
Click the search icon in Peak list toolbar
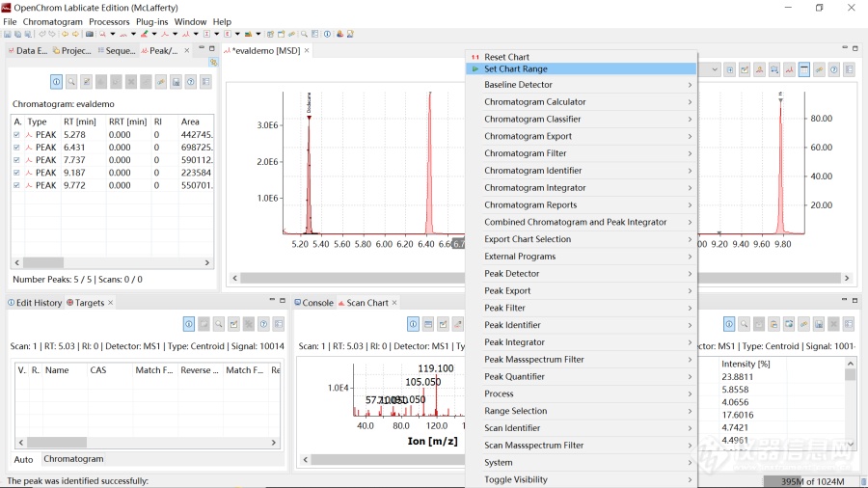pyautogui.click(x=71, y=82)
